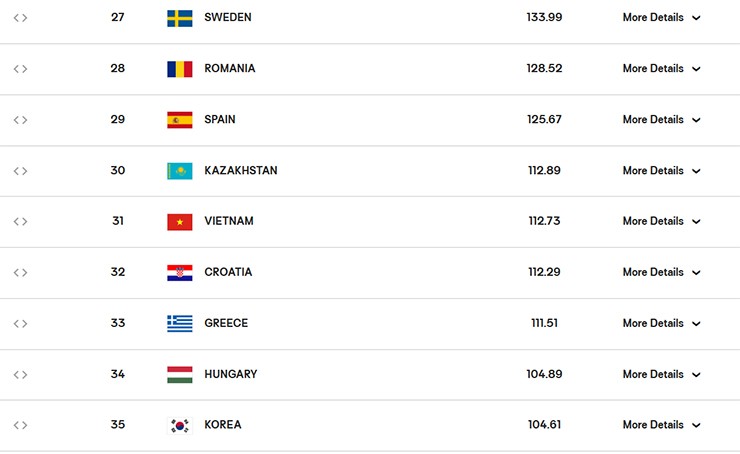Image resolution: width=740 pixels, height=454 pixels.
Task: Click the rank movement arrows beside rank 31
Action: point(20,222)
